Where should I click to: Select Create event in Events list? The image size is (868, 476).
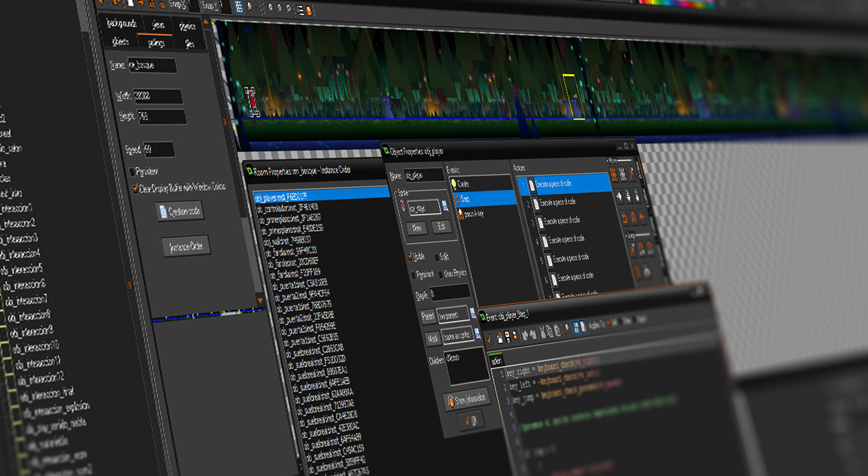pyautogui.click(x=480, y=183)
